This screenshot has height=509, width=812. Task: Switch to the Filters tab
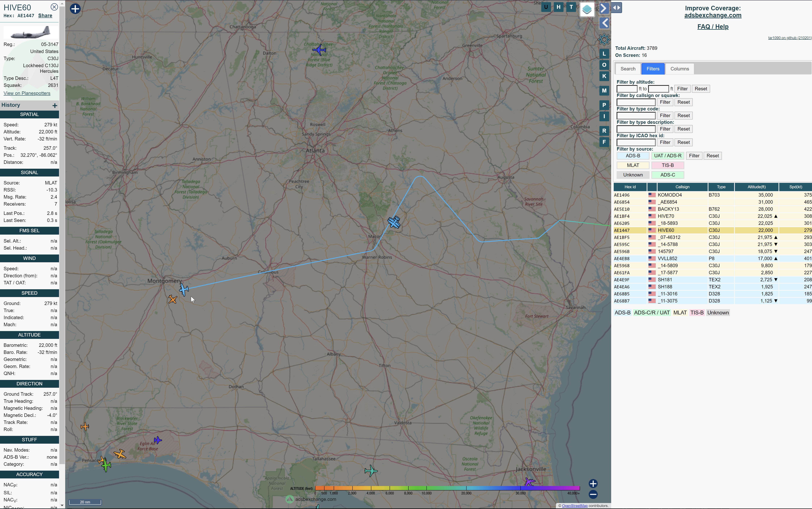[653, 69]
